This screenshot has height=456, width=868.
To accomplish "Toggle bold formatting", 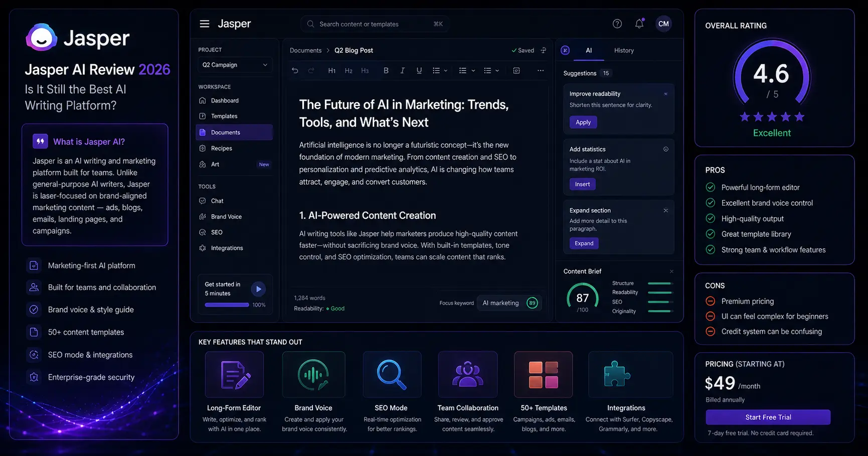I will 386,71.
